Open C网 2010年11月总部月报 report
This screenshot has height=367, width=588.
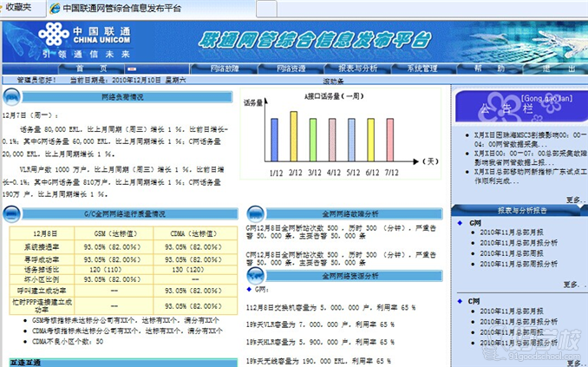click(512, 311)
